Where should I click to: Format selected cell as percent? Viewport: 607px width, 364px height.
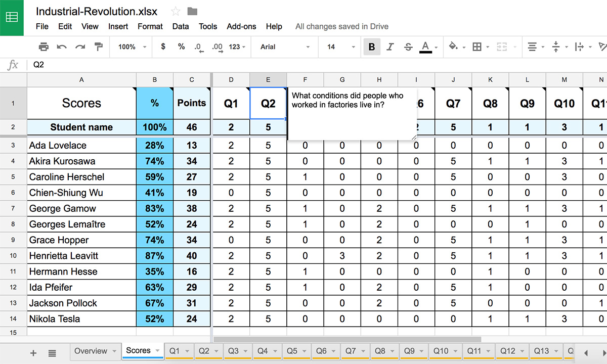click(x=180, y=47)
